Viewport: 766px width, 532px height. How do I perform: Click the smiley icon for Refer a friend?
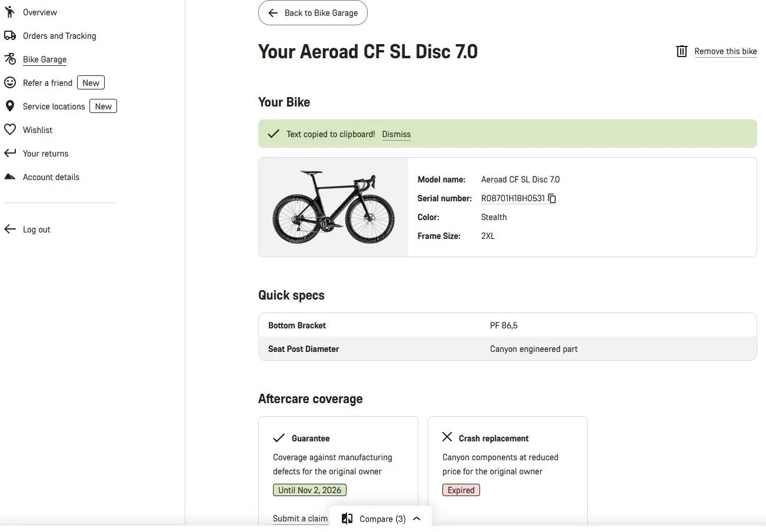(x=10, y=83)
